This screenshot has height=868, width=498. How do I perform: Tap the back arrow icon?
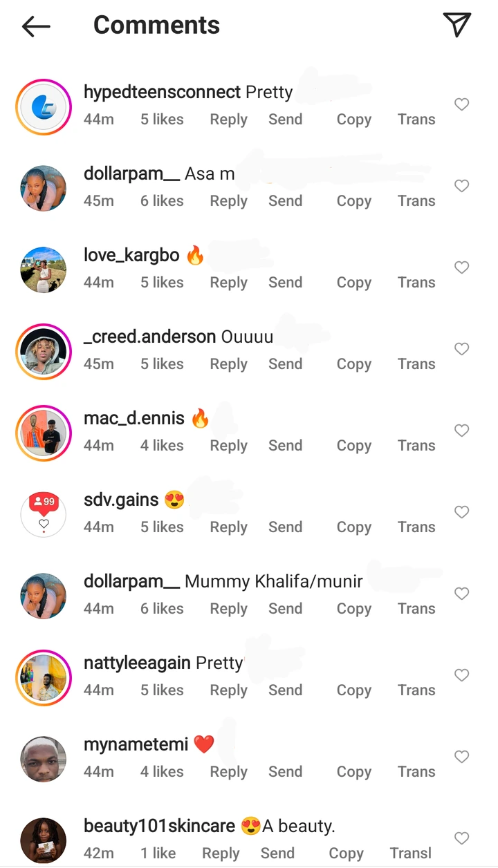[x=36, y=26]
